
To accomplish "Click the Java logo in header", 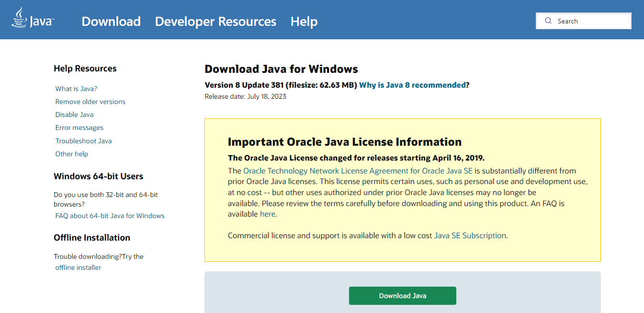I will (x=33, y=18).
